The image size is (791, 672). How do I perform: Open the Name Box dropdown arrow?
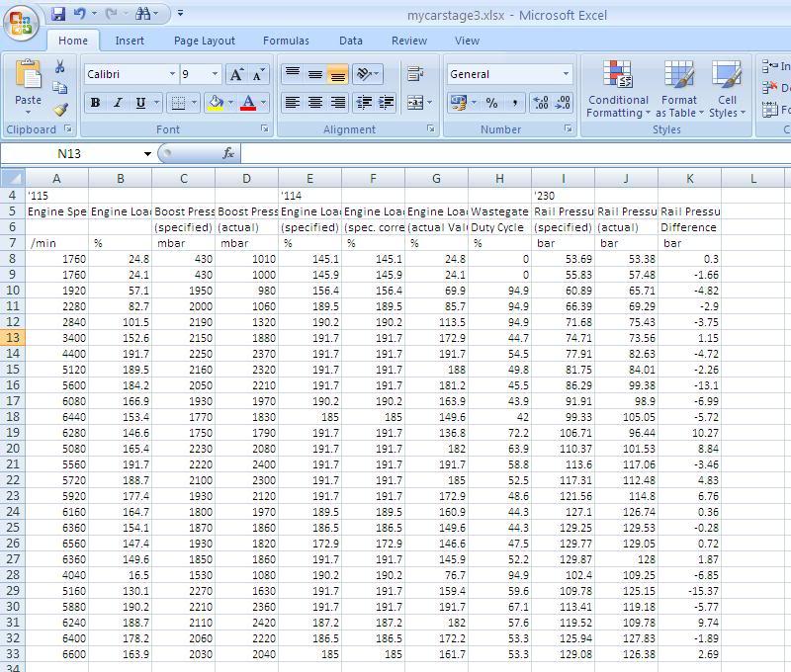tap(148, 154)
